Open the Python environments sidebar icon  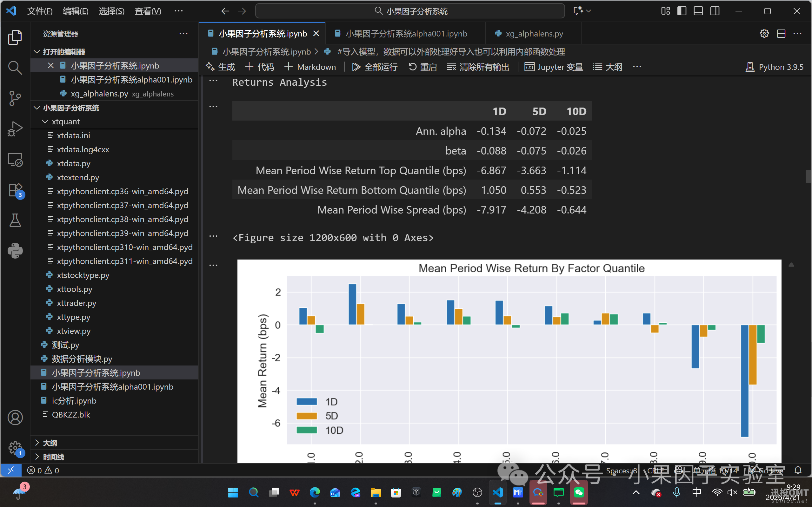(x=15, y=251)
